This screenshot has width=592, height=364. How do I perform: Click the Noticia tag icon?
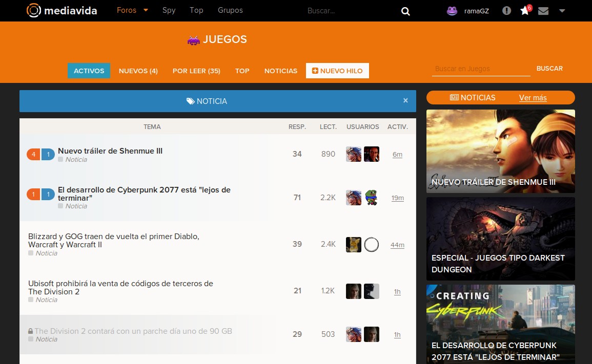[x=190, y=101]
